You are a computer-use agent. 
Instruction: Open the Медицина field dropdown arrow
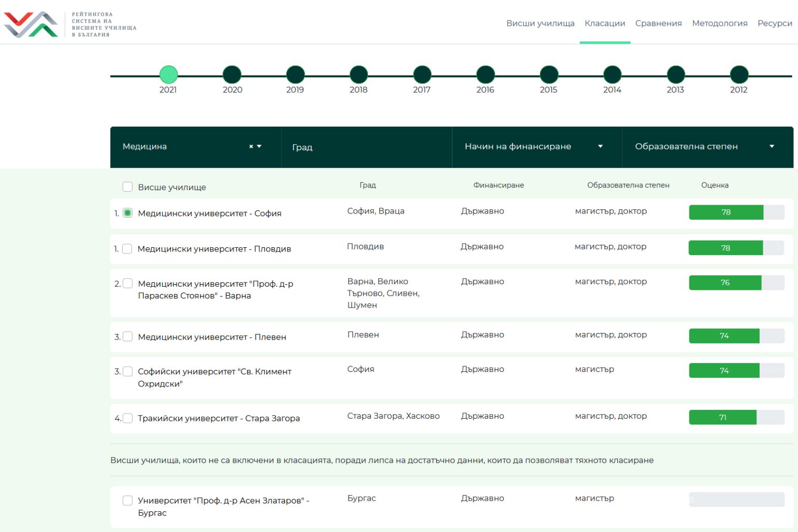(x=259, y=147)
